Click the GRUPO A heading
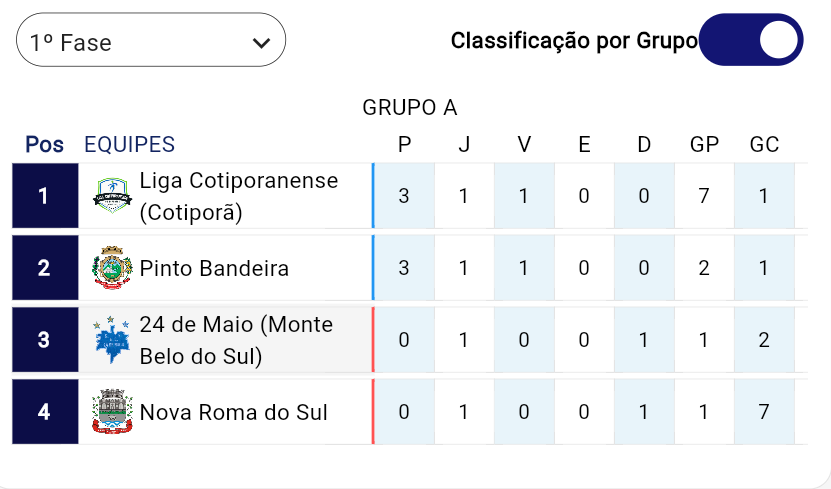The width and height of the screenshot is (831, 489). [x=409, y=108]
